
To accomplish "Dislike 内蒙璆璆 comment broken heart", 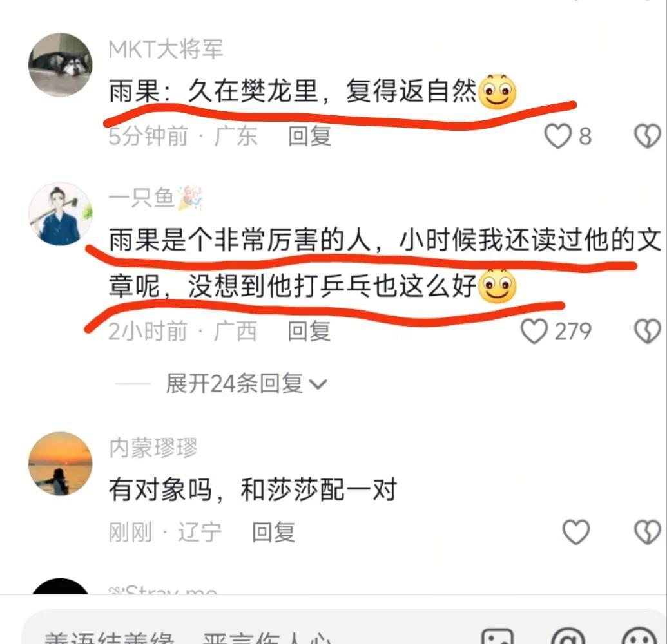I will [x=648, y=532].
